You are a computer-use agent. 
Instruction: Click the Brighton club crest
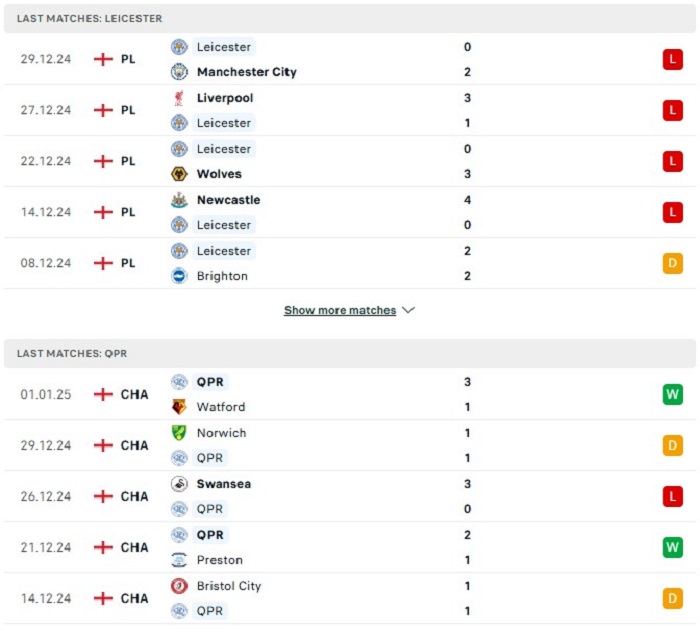(179, 276)
